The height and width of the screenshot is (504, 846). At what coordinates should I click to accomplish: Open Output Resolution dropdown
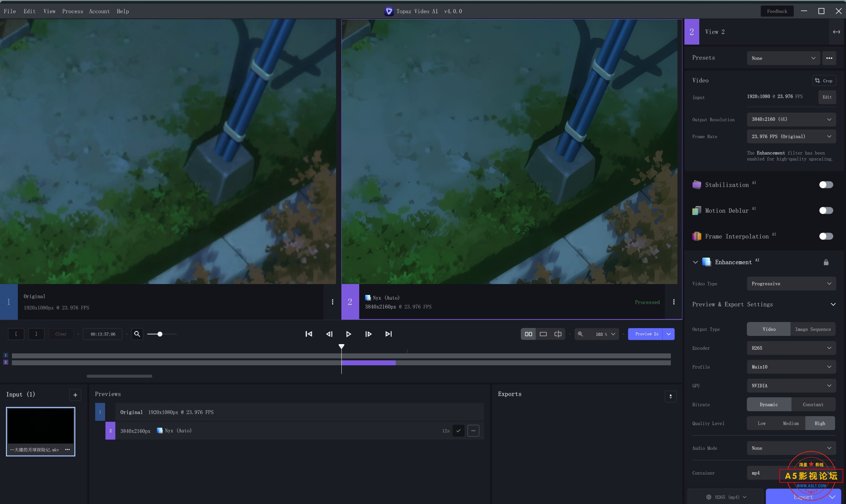791,119
